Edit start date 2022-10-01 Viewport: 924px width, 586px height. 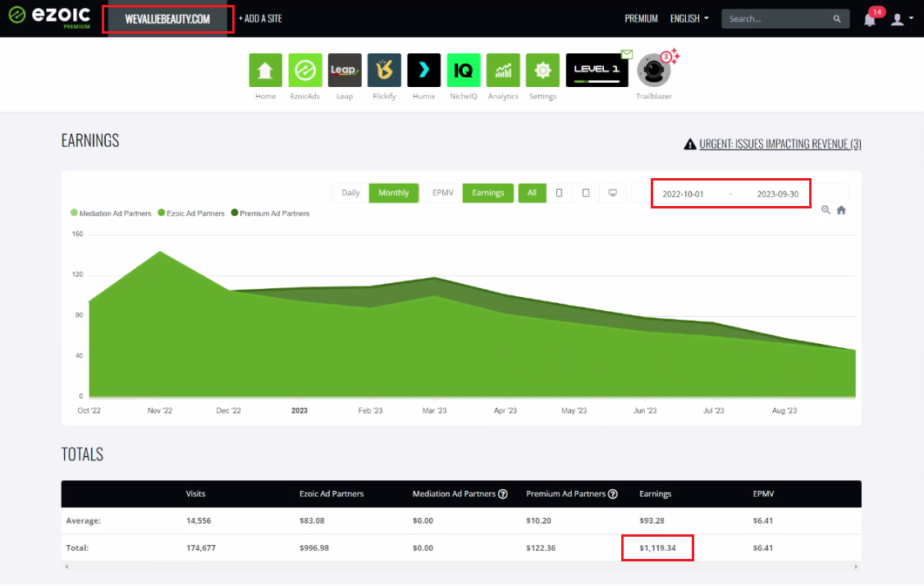tap(683, 194)
